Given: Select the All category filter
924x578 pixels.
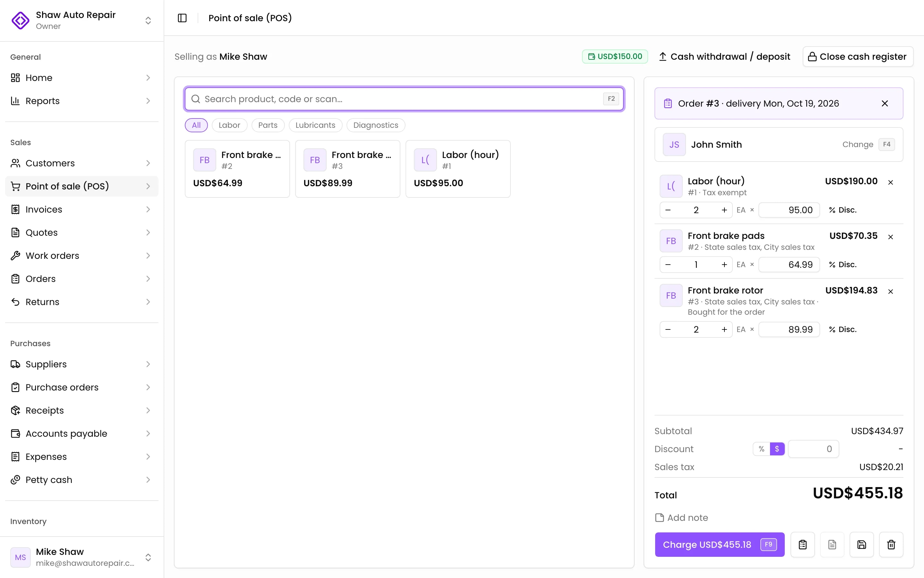Looking at the screenshot, I should 196,125.
